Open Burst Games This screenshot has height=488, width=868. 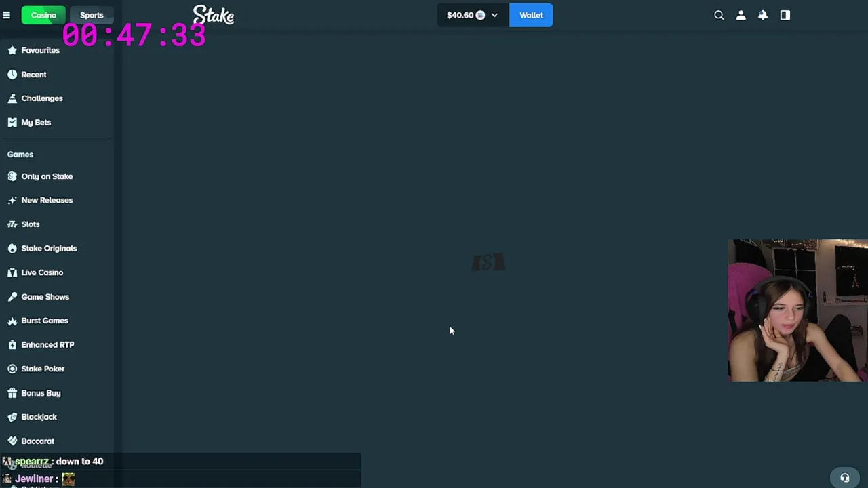pyautogui.click(x=45, y=321)
